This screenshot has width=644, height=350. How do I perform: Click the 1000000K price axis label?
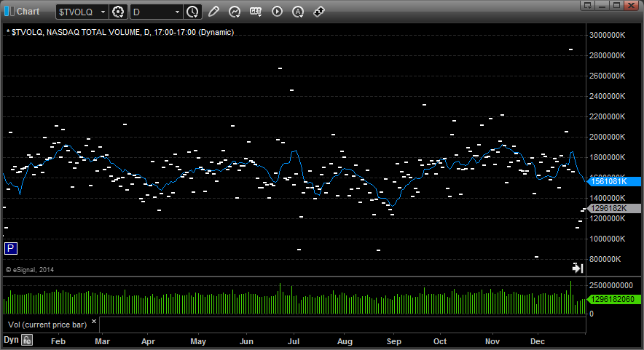pos(607,239)
